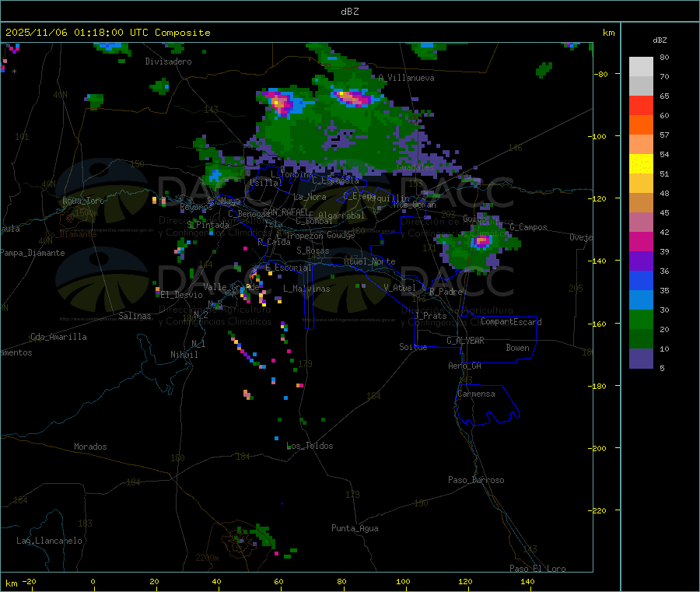Click the SAN_RAFAEL label on the map

(x=284, y=212)
